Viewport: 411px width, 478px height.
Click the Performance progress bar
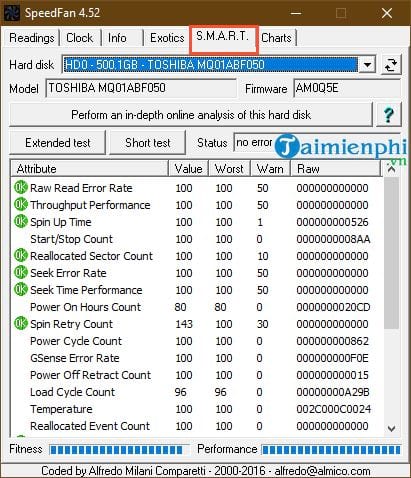pyautogui.click(x=331, y=450)
